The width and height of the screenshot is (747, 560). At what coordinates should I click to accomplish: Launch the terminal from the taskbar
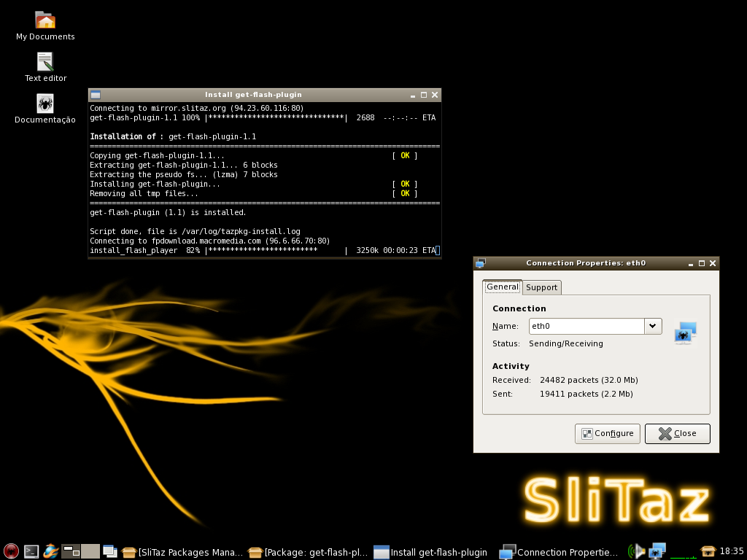coord(31,551)
